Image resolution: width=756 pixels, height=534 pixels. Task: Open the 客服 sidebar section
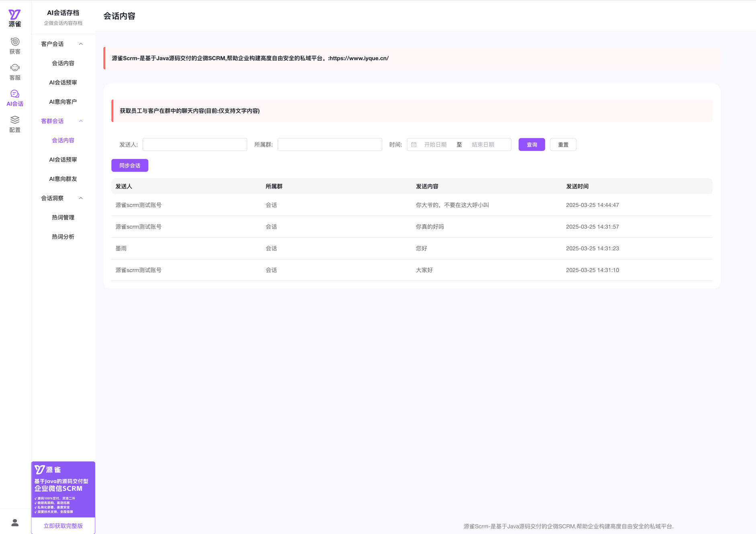pos(15,72)
